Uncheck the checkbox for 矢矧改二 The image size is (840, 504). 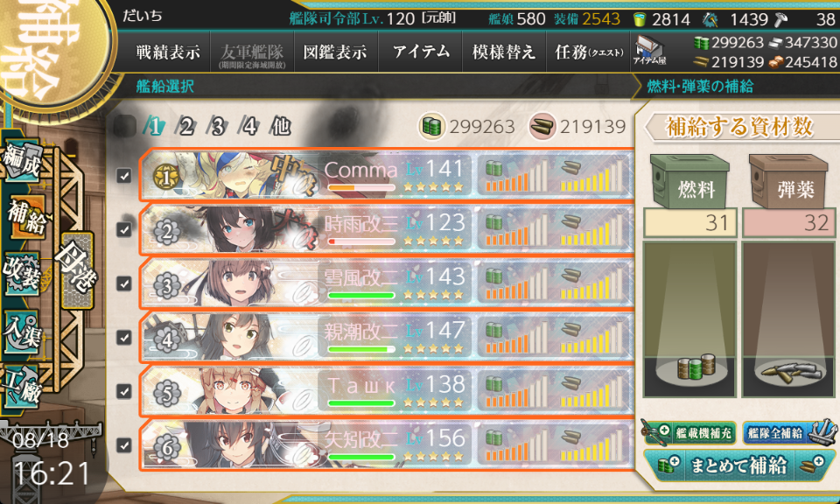tap(124, 445)
